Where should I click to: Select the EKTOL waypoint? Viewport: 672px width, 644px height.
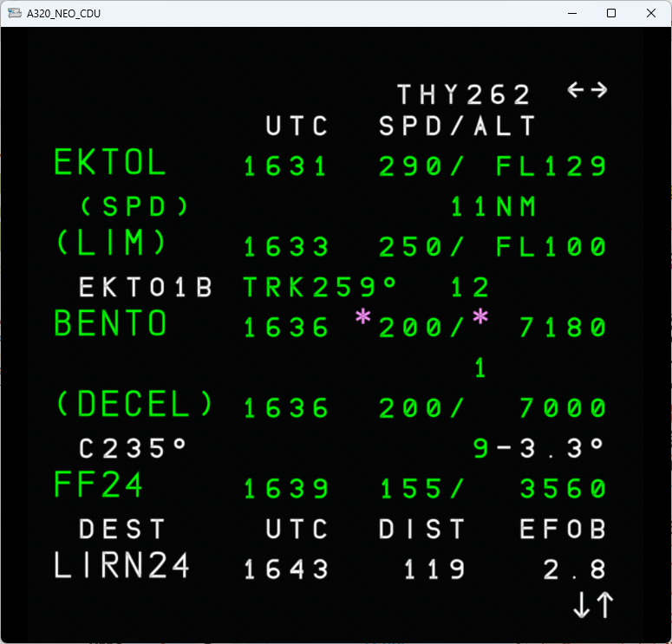click(110, 162)
